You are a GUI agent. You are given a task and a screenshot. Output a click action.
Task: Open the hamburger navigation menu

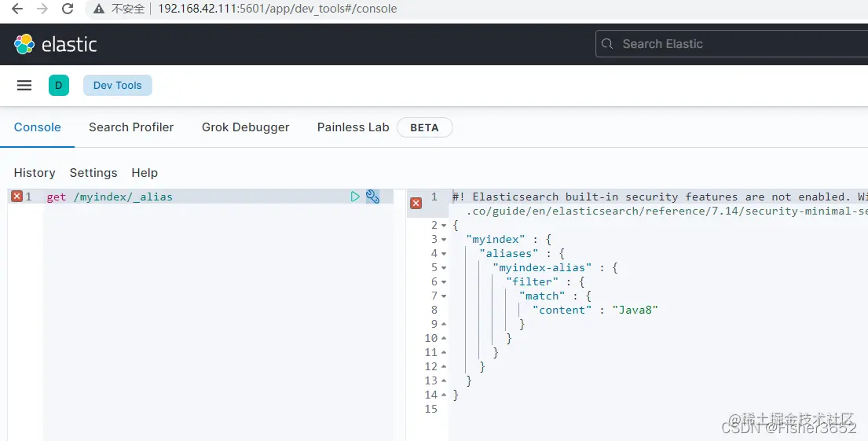click(24, 86)
